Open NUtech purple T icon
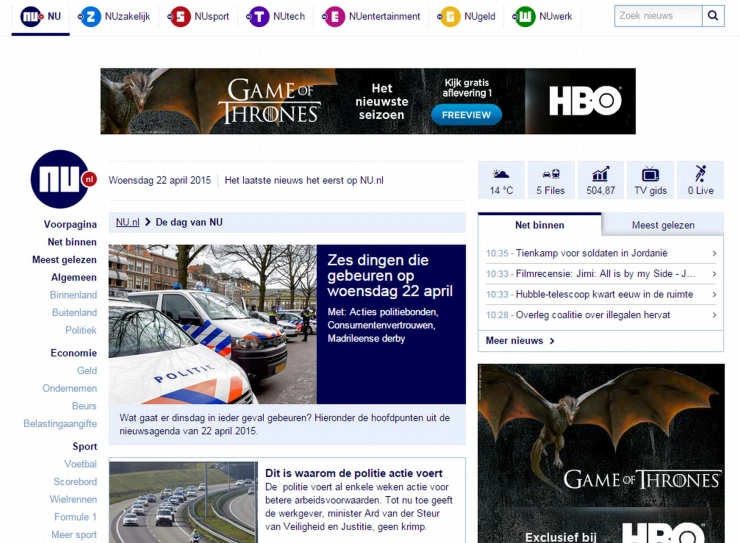740x543 pixels. [x=258, y=17]
